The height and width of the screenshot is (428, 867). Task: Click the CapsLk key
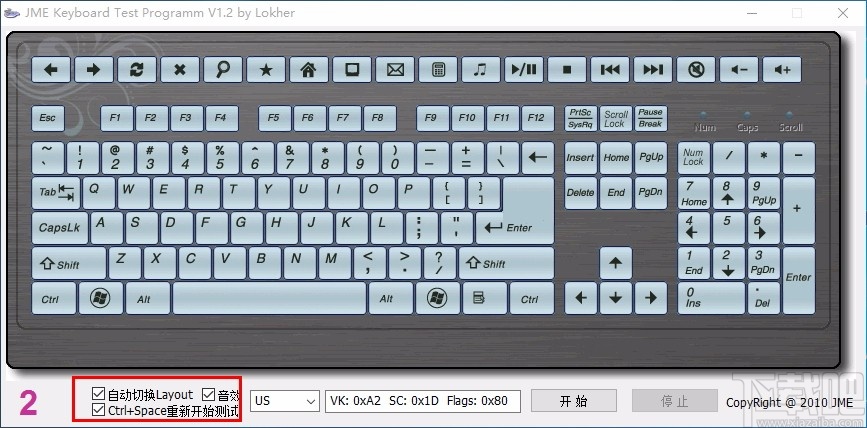click(60, 228)
